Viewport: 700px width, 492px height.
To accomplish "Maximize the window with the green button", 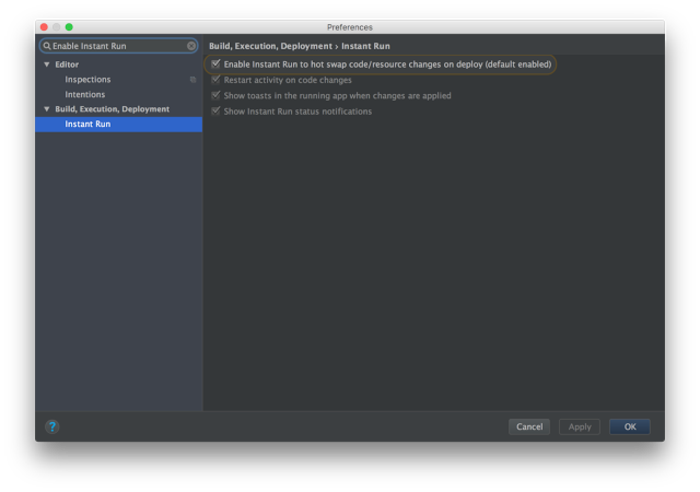I will point(69,27).
